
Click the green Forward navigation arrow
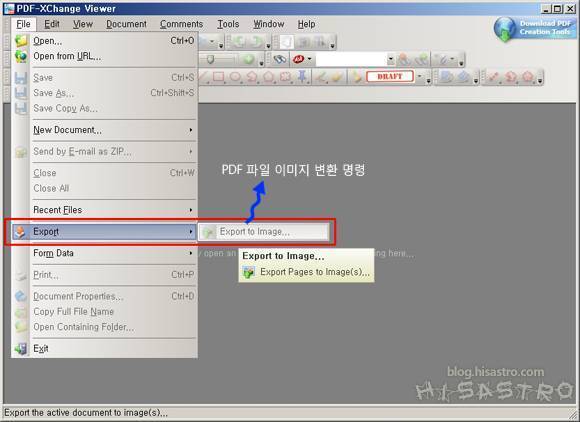257,41
